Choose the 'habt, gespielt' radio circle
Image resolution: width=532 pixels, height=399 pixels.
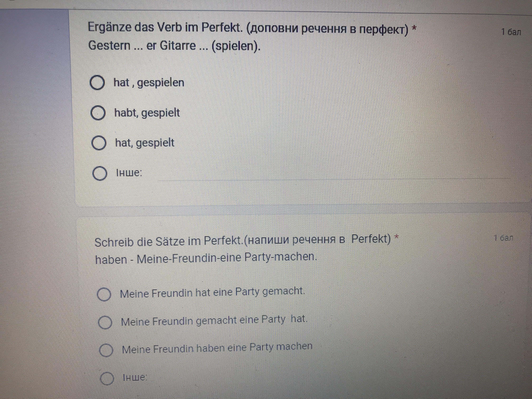pyautogui.click(x=98, y=113)
